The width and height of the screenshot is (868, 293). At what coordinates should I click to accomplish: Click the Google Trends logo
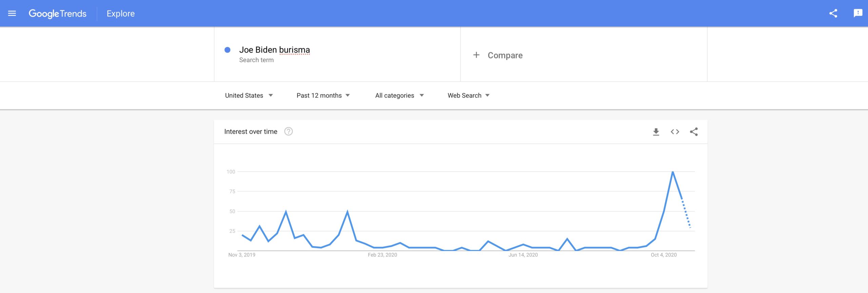point(58,14)
